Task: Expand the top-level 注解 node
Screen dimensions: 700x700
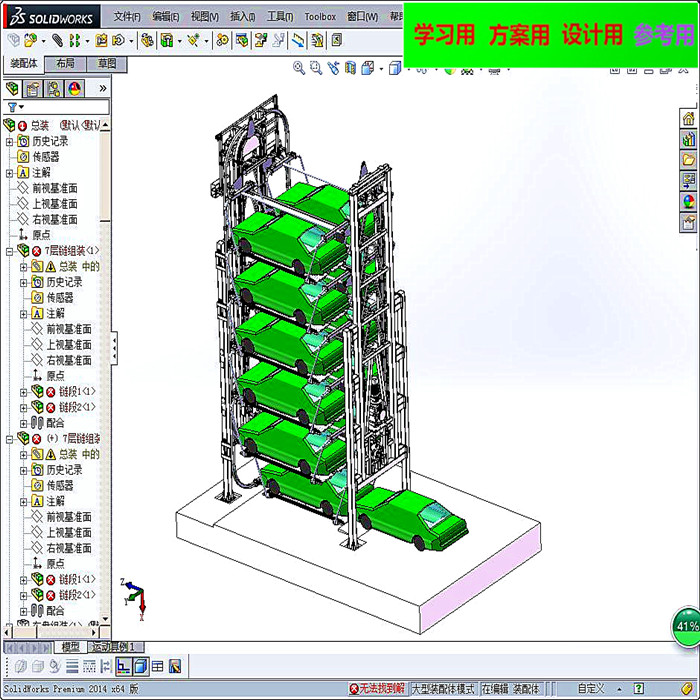Action: [x=9, y=173]
